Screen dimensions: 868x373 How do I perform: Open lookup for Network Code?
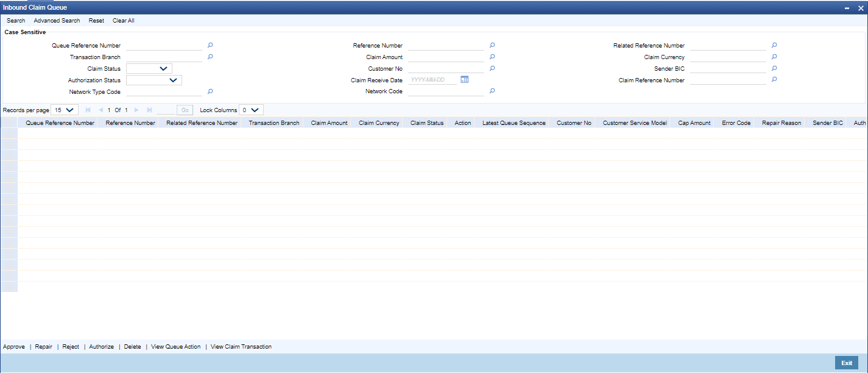492,91
